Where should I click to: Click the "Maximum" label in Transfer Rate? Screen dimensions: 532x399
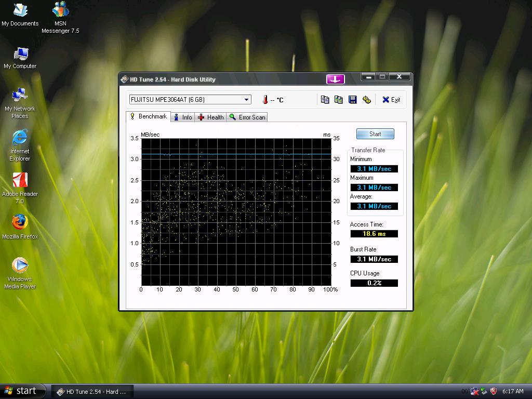(362, 178)
